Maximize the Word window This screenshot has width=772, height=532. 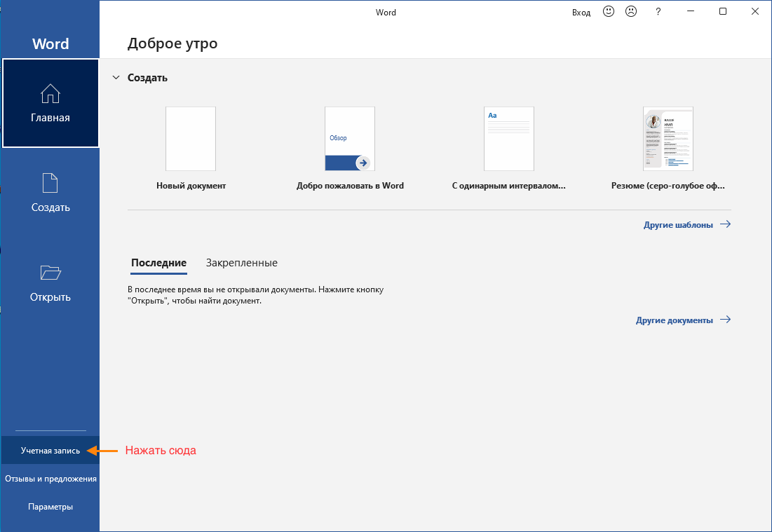click(x=723, y=11)
